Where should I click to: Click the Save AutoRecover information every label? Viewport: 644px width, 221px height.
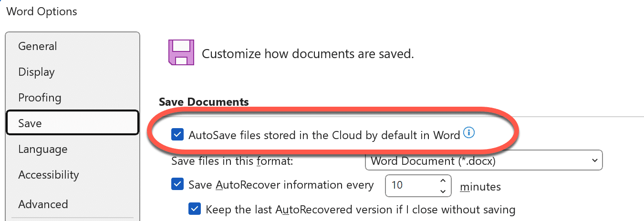pos(281,184)
